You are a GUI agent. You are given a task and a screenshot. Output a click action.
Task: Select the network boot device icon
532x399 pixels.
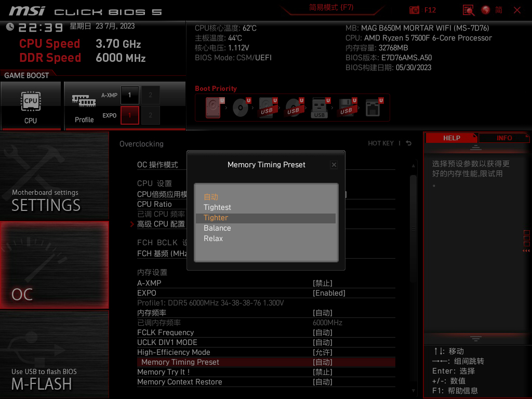373,108
